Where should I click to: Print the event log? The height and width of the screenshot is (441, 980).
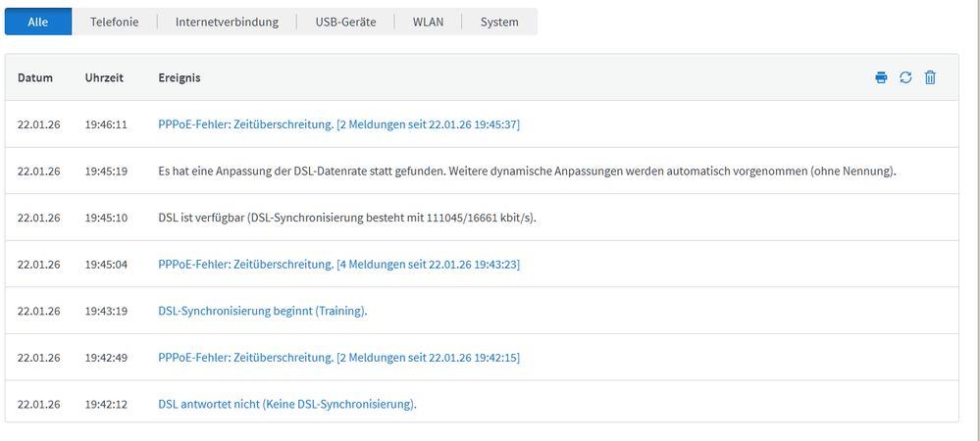pos(881,77)
